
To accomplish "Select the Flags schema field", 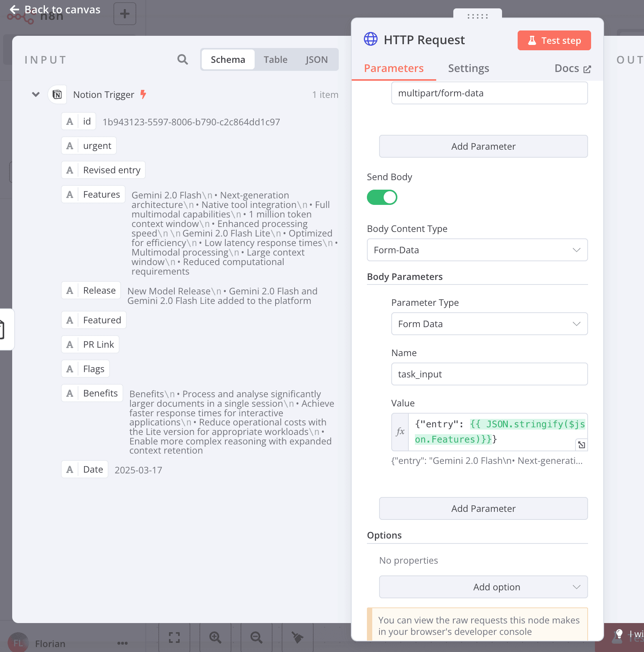I will [x=85, y=369].
